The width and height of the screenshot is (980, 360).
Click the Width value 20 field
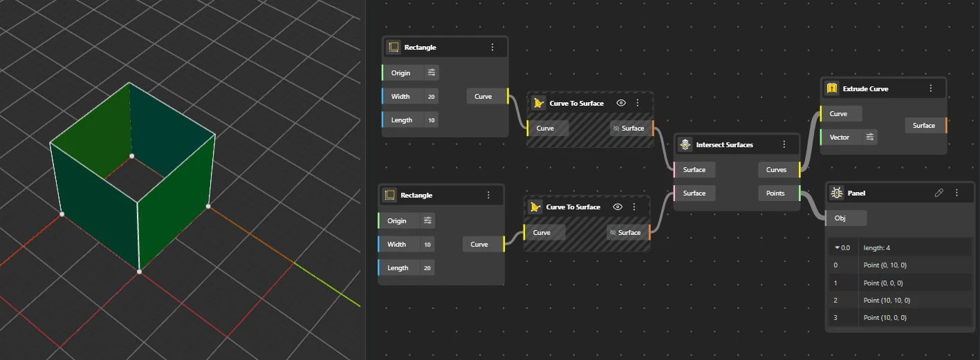tap(431, 97)
